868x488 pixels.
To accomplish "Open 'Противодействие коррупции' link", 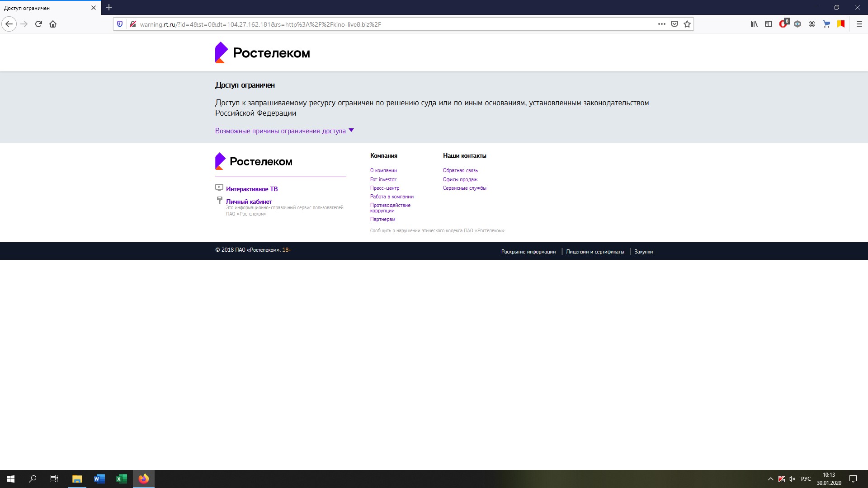I will point(390,208).
